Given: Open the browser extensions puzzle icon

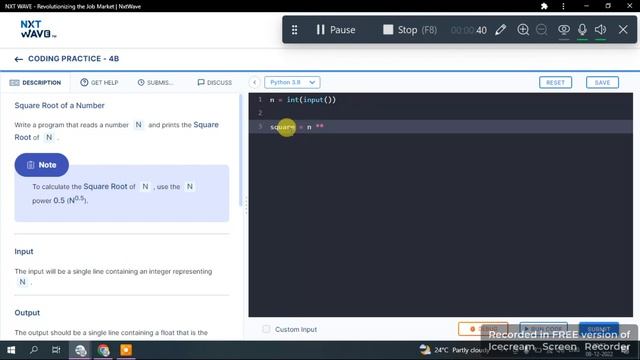Looking at the screenshot, I should 544,6.
